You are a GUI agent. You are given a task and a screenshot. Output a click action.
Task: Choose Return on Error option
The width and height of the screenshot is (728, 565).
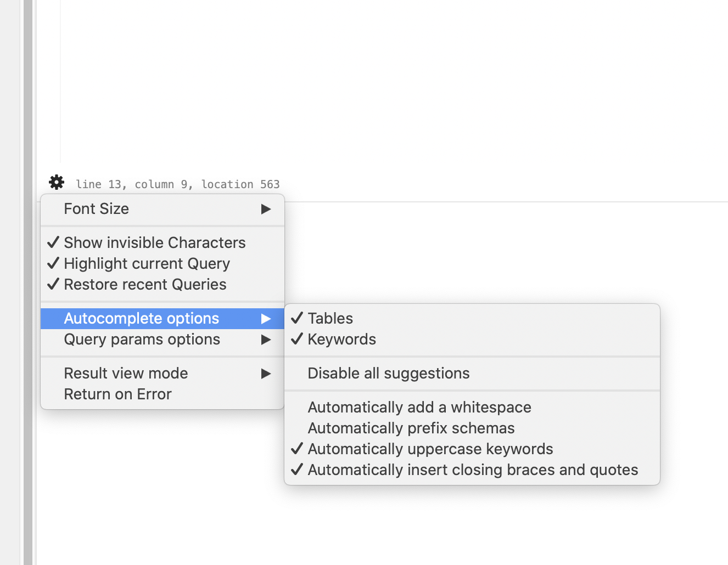tap(117, 394)
